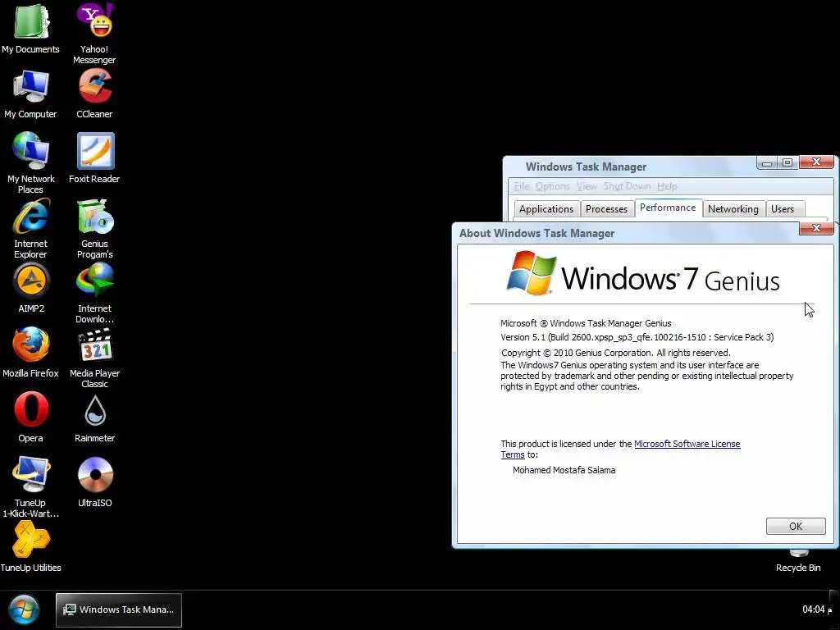Open the Shut Down menu

[x=627, y=186]
